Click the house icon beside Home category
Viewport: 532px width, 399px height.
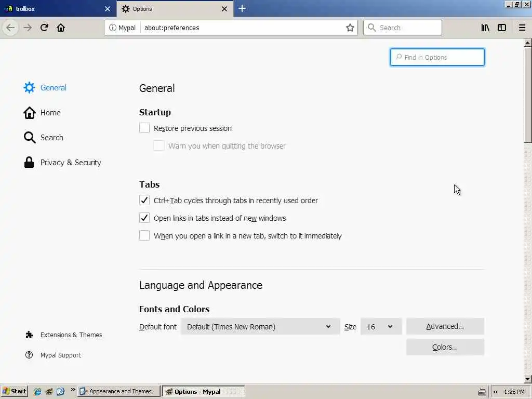(30, 113)
